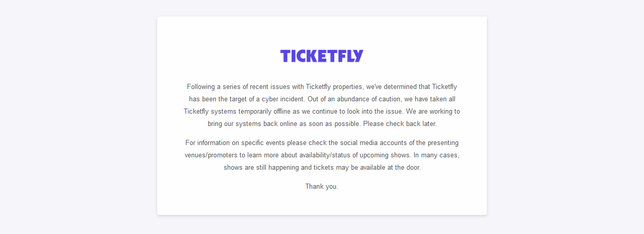Click the "Thank you." text
644x234 pixels.
(322, 186)
